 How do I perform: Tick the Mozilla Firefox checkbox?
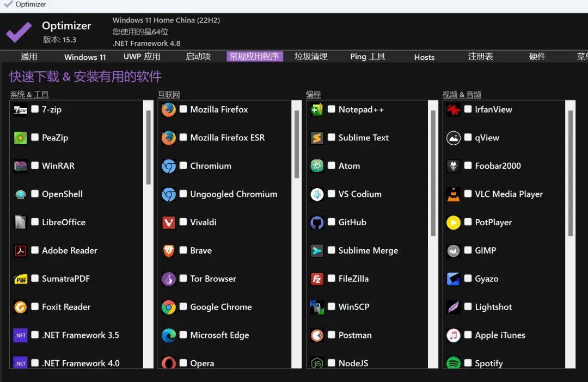click(x=183, y=109)
